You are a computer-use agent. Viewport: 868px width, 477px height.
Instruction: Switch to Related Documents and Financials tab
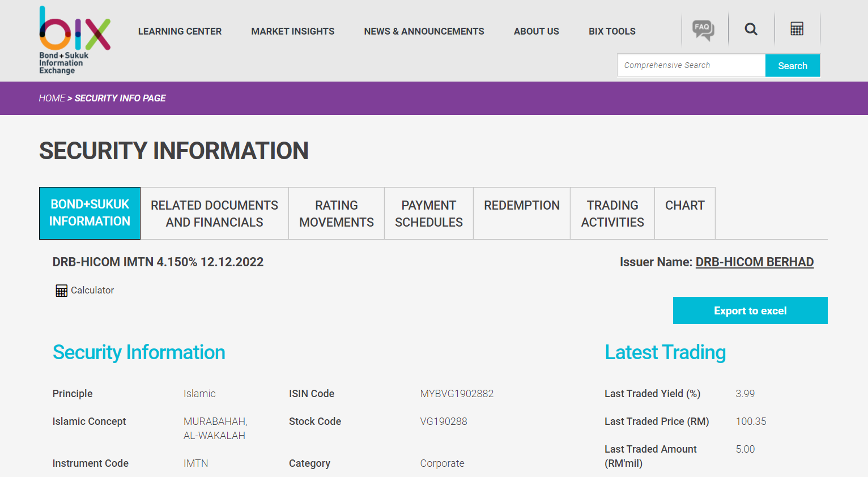(215, 214)
